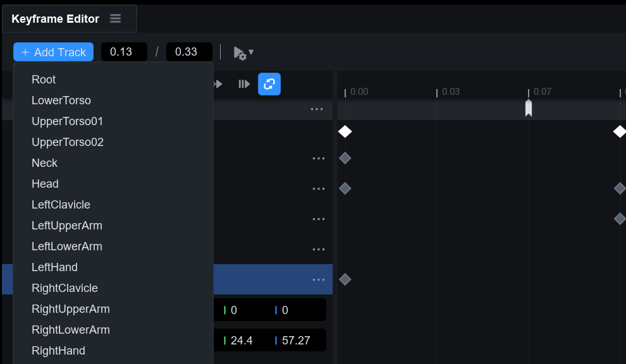Toggle the loop playback button
This screenshot has width=626, height=364.
click(269, 84)
